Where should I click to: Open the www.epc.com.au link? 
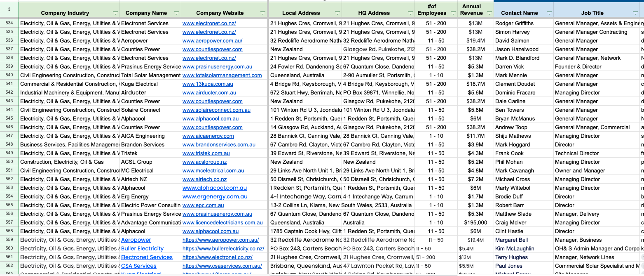[203, 205]
